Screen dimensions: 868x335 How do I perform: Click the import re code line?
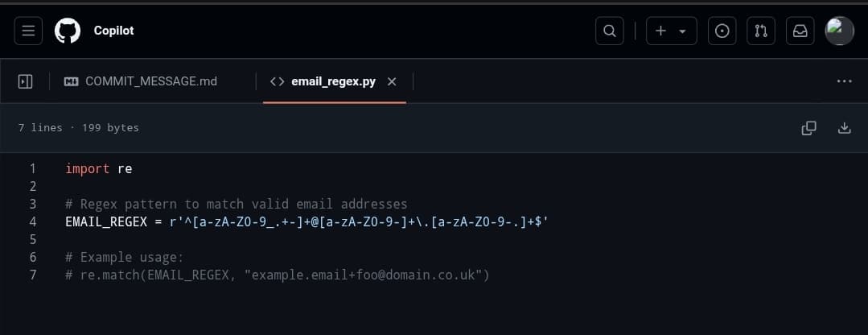[98, 169]
